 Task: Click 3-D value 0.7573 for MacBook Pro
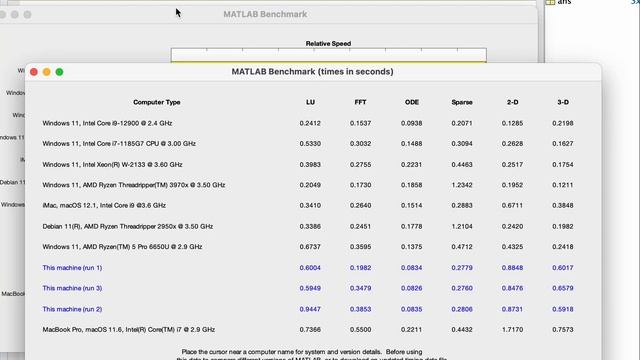563,329
